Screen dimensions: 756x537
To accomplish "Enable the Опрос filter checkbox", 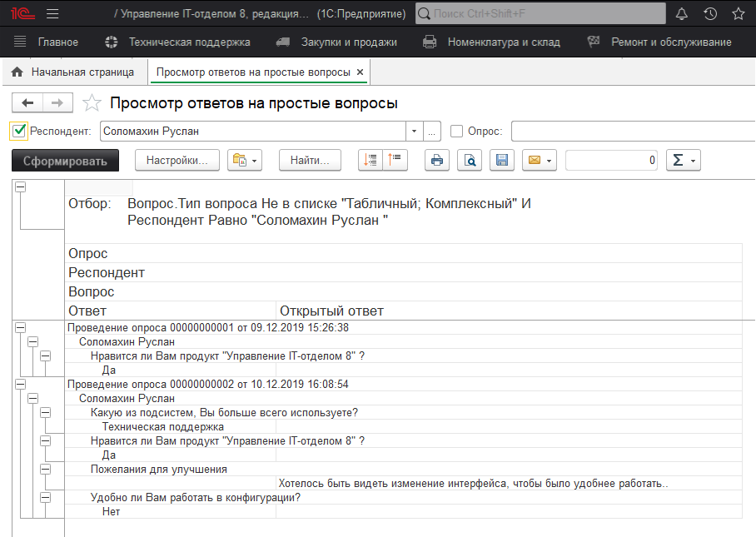I will click(x=456, y=131).
